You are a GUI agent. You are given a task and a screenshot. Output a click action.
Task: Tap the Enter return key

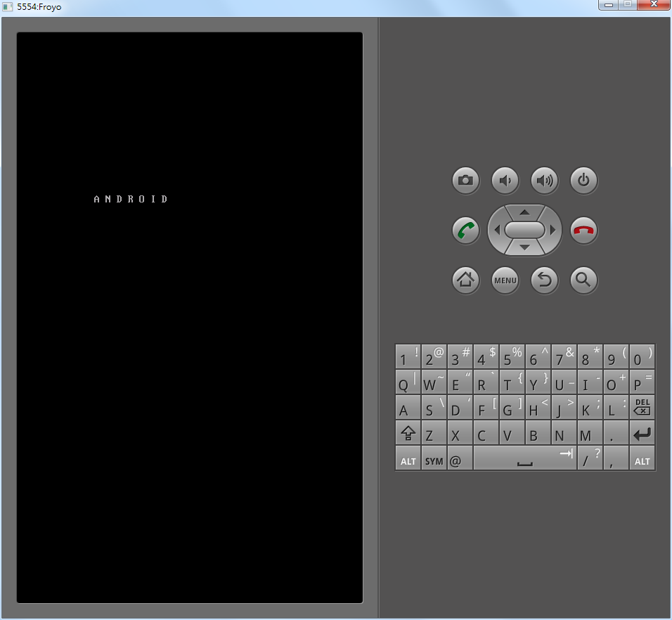(x=642, y=433)
